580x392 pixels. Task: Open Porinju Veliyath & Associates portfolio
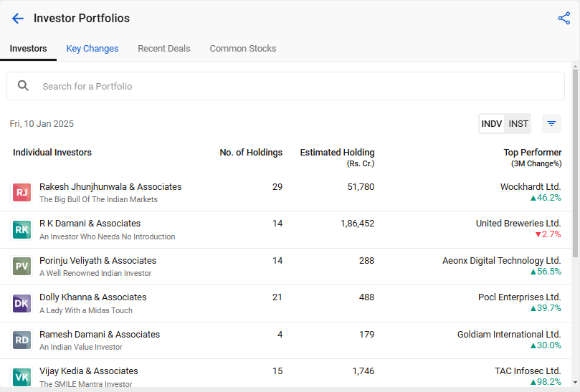(98, 260)
